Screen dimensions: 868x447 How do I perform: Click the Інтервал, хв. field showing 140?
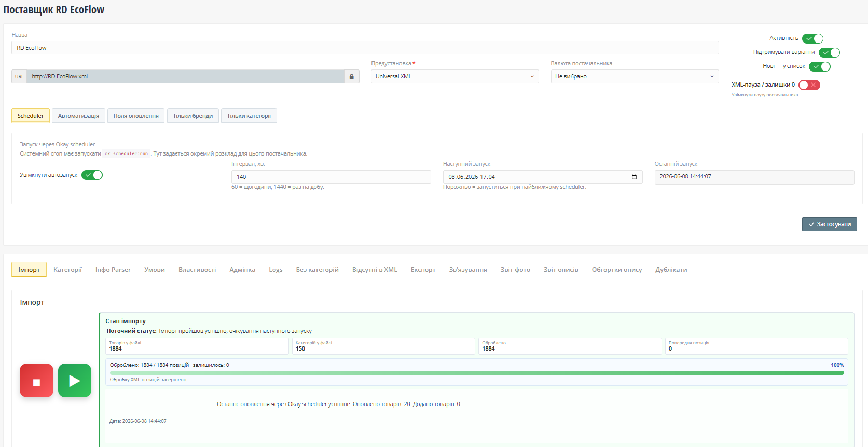tap(331, 177)
